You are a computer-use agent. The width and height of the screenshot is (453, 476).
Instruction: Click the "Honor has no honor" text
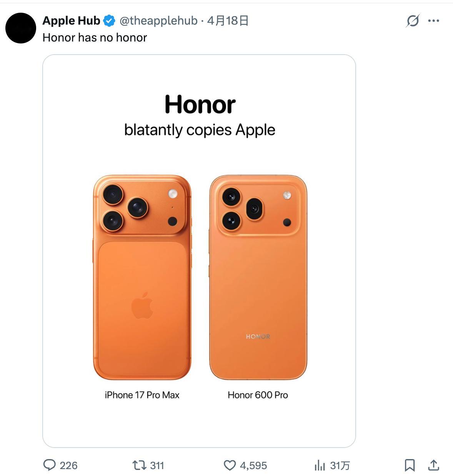95,38
